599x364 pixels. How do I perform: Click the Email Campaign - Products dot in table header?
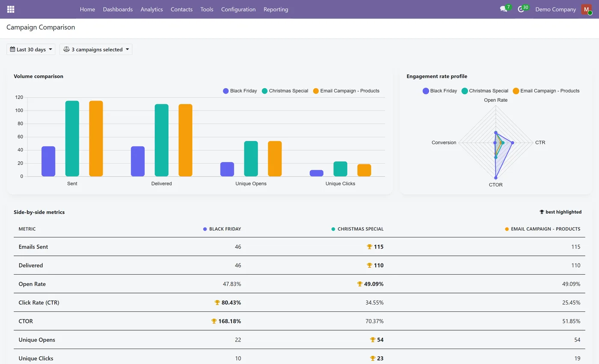[x=507, y=229]
